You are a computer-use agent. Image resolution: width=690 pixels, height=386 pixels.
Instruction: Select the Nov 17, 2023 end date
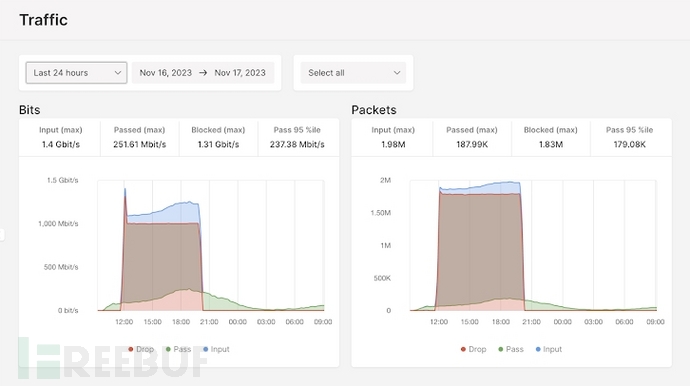point(240,73)
